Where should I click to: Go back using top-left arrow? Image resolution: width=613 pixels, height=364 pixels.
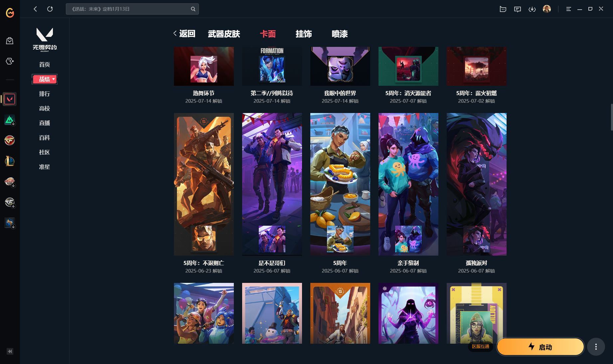coord(35,9)
